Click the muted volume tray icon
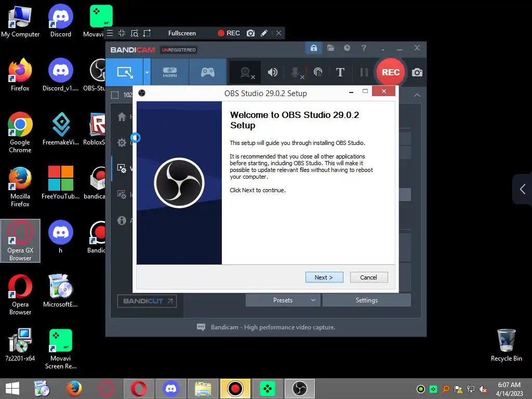 (483, 389)
